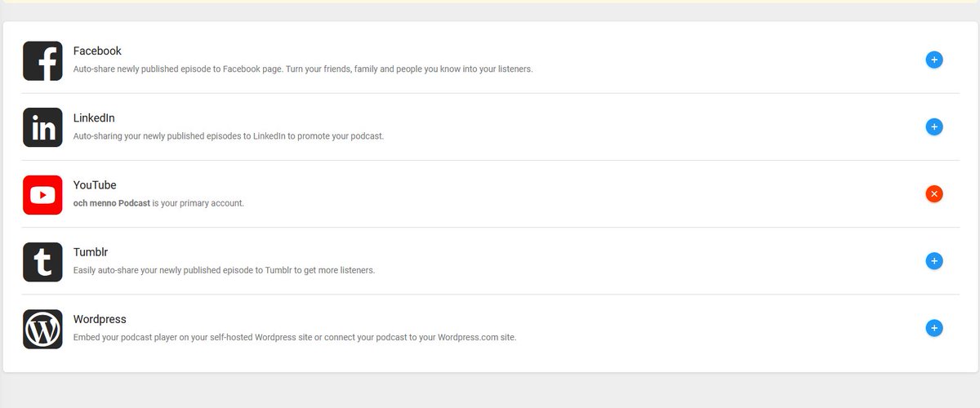Click the LinkedIn logo icon
The width and height of the screenshot is (980, 408).
coord(42,128)
